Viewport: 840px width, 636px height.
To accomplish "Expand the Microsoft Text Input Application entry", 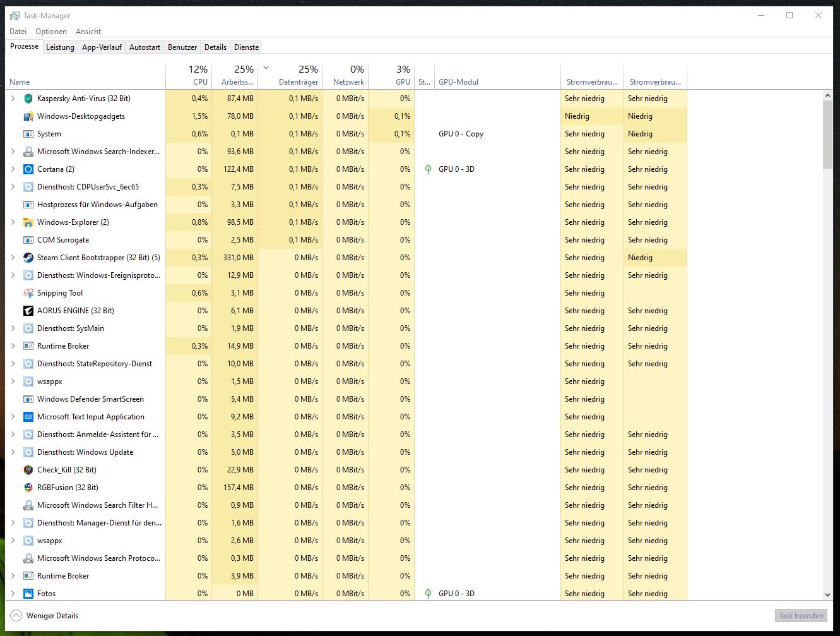I will pyautogui.click(x=13, y=417).
